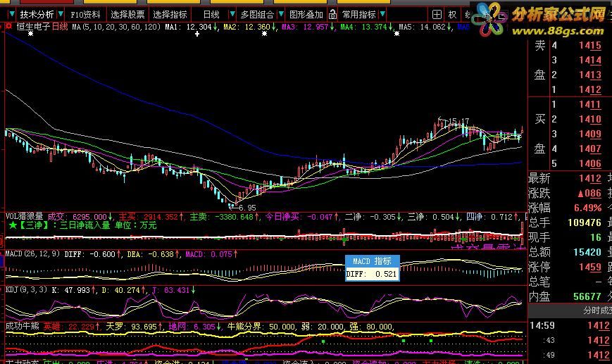
Task: Toggle the lock icon beside 图形叠加
Action: tap(332, 15)
